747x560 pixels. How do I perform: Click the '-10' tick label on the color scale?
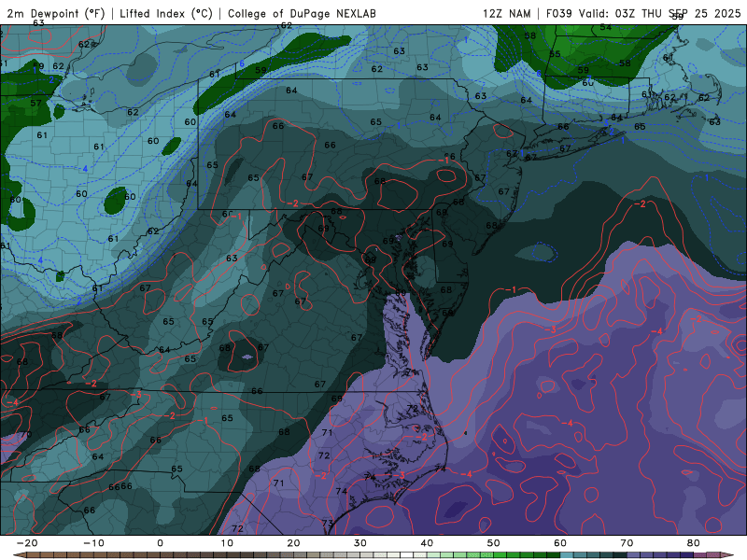click(93, 543)
